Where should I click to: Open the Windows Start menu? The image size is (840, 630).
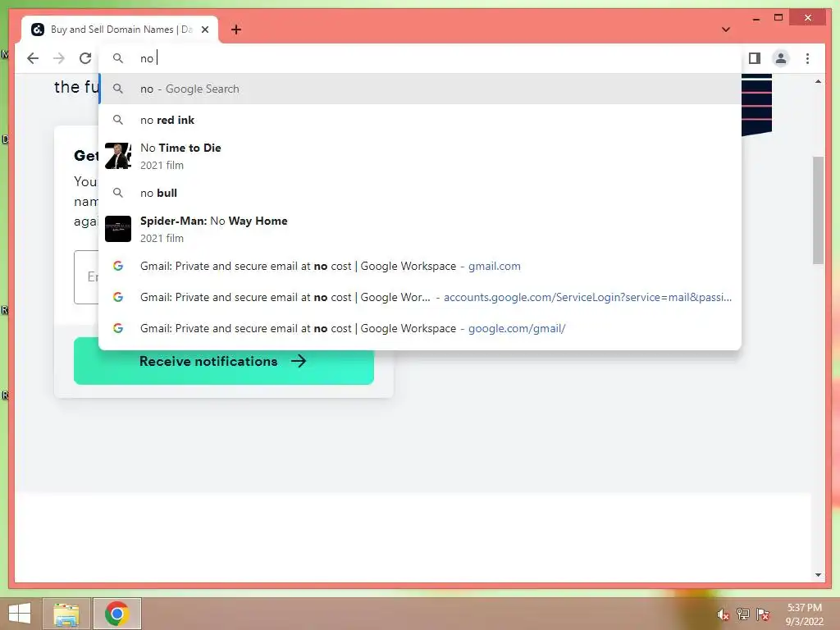(x=20, y=614)
